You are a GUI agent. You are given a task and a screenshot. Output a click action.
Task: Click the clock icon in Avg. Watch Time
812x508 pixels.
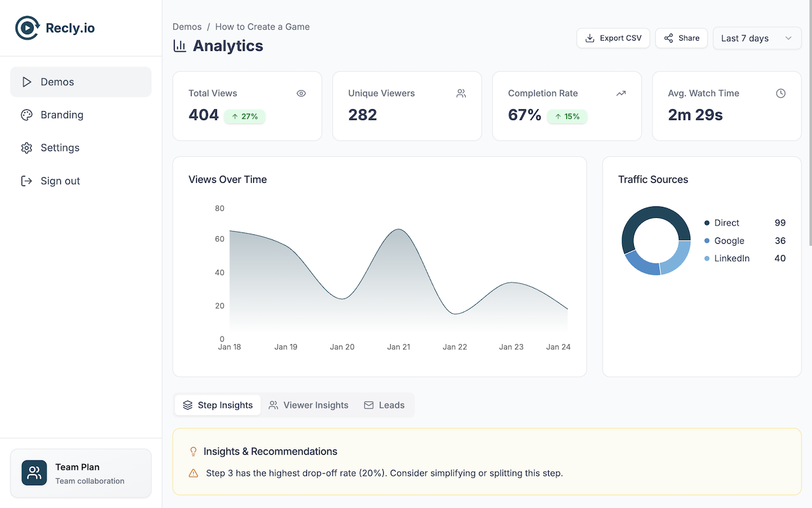(x=781, y=93)
